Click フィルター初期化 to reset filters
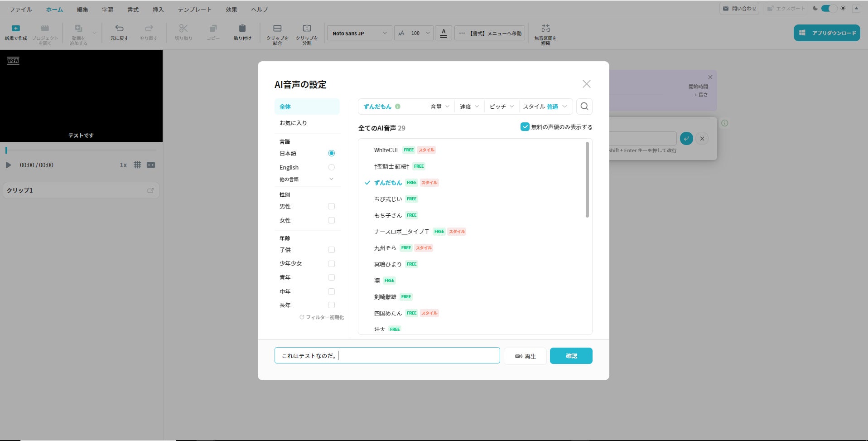 tap(322, 317)
